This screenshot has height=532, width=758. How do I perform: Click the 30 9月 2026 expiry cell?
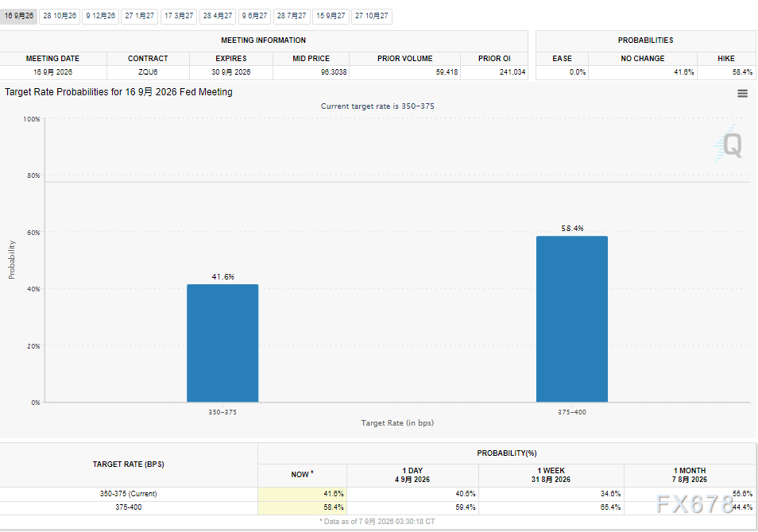coord(230,72)
